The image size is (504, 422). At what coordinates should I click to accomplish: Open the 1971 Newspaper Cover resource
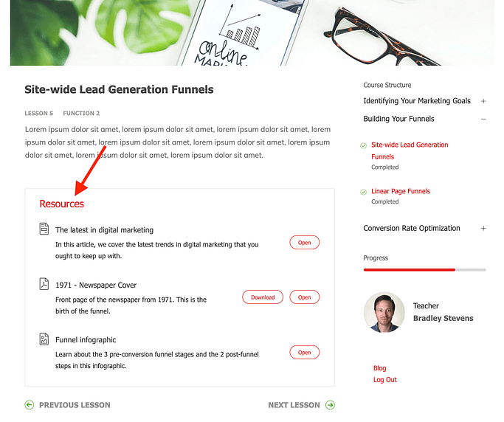click(304, 297)
